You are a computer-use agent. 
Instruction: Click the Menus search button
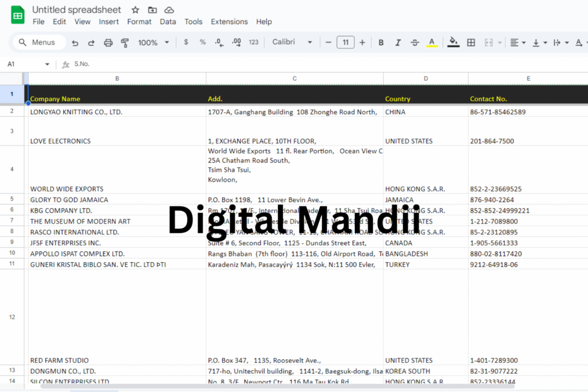38,43
